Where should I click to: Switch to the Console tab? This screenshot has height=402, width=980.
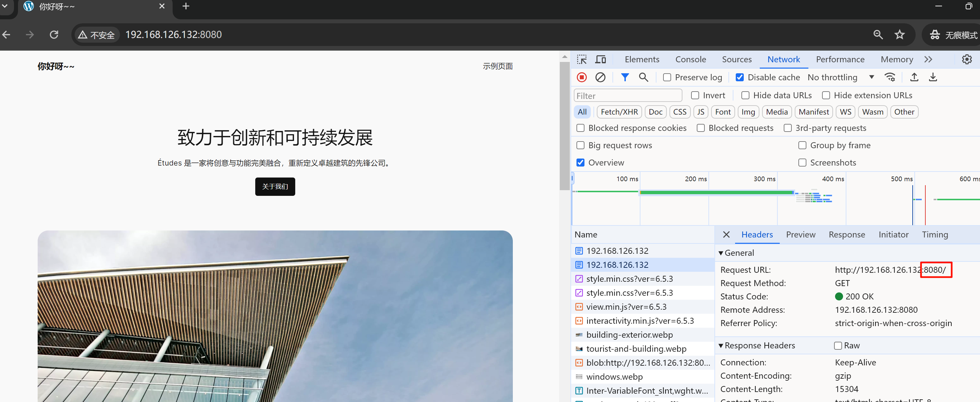click(x=690, y=59)
